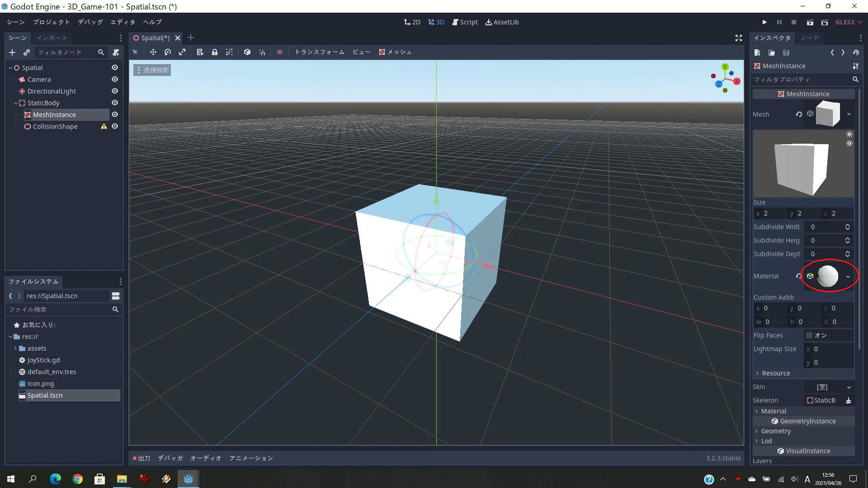Toggle first preview light in mesh preview

(x=849, y=134)
